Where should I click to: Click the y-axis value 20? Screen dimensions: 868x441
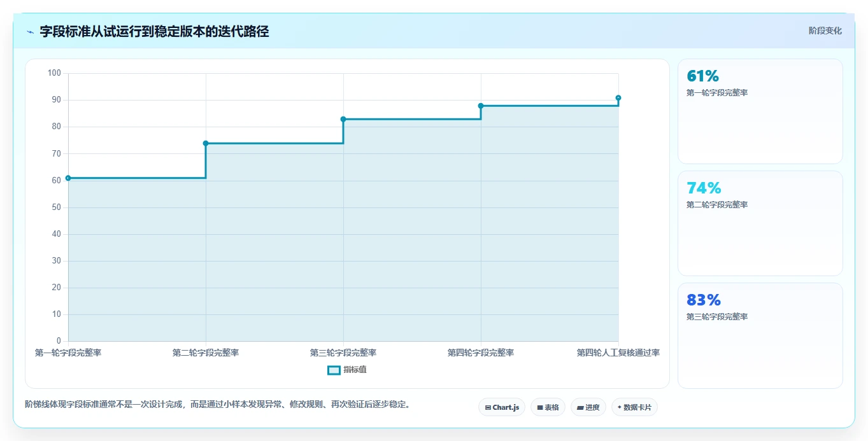pos(57,288)
